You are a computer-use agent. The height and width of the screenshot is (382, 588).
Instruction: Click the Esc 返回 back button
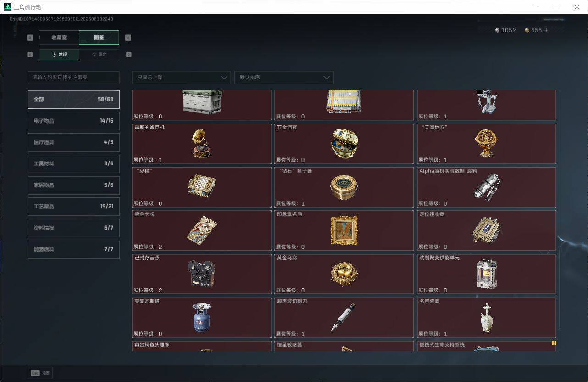point(40,373)
